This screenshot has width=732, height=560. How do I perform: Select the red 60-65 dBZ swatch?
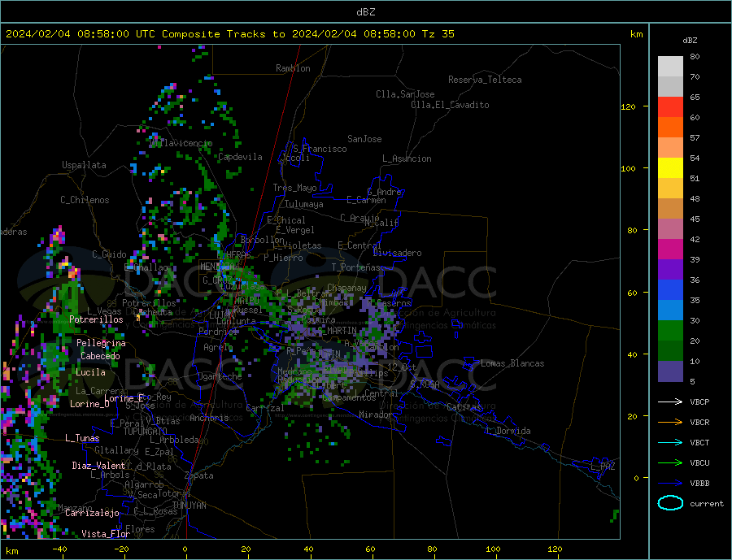pos(670,106)
